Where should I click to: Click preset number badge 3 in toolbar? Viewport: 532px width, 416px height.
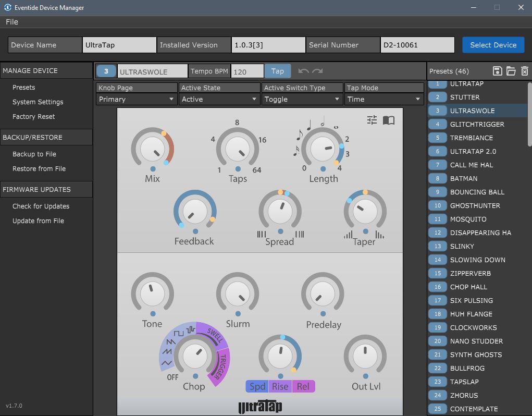click(x=106, y=71)
